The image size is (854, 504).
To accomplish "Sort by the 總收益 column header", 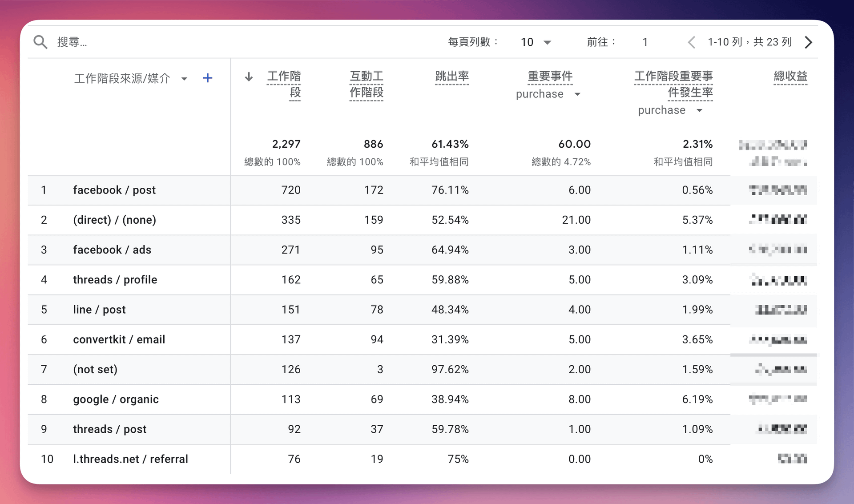I will click(790, 77).
